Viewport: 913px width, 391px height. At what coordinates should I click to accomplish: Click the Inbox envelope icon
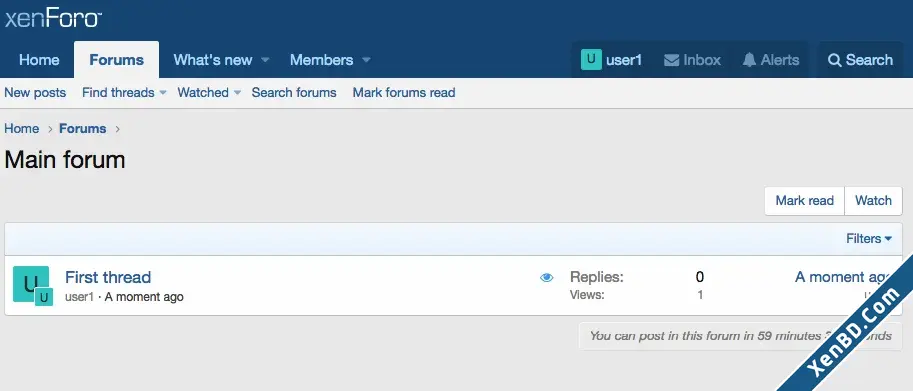[x=671, y=60]
